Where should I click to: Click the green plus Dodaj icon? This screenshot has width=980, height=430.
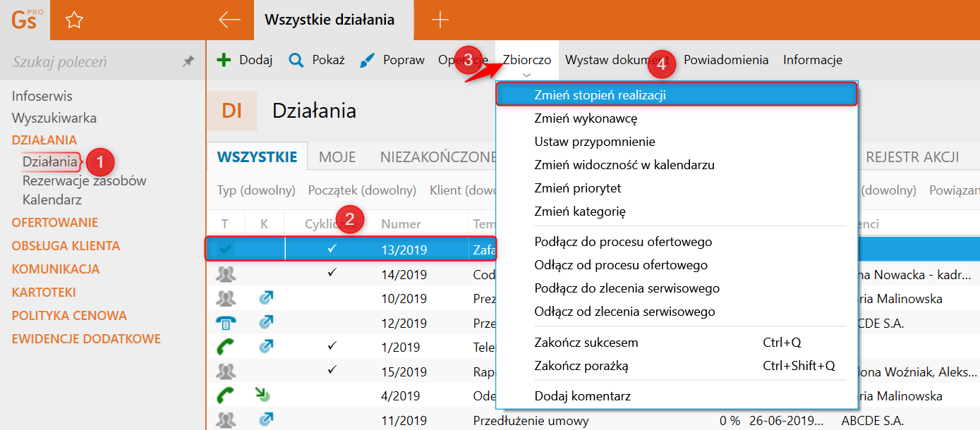pos(224,60)
